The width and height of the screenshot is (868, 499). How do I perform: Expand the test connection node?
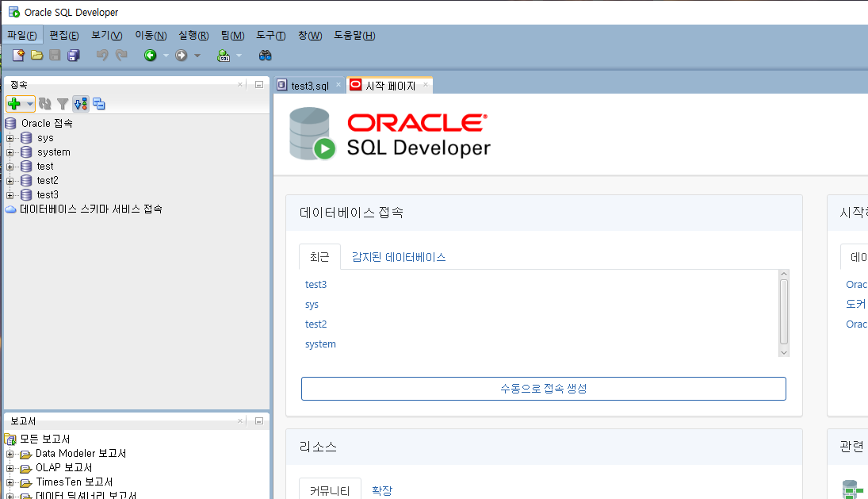pos(10,167)
